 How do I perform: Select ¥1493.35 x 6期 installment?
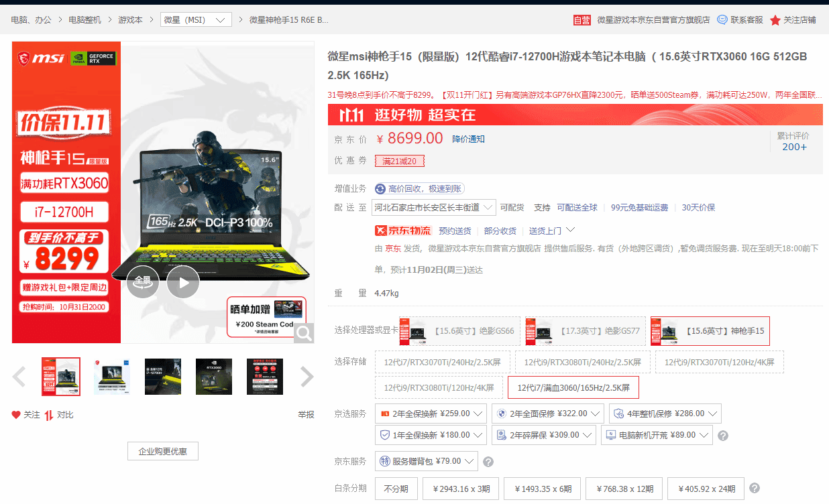[x=542, y=489]
